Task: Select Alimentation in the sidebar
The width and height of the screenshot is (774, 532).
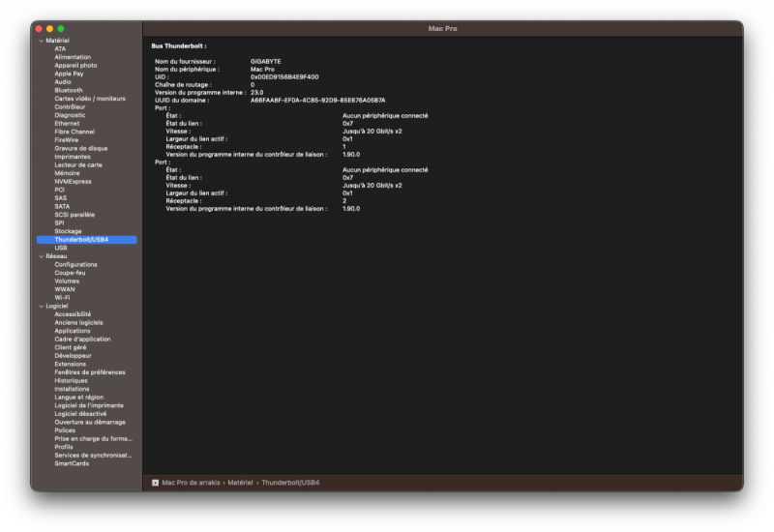Action: pyautogui.click(x=73, y=57)
